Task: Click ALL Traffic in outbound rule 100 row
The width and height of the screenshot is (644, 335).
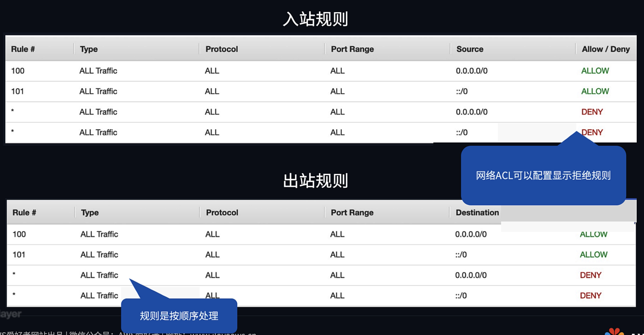Action: point(99,234)
